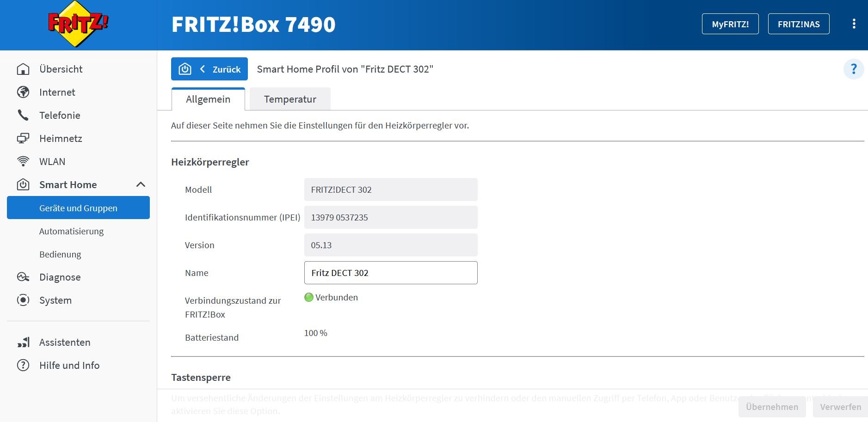868x422 pixels.
Task: Click the Diagnose pulse icon
Action: point(23,277)
